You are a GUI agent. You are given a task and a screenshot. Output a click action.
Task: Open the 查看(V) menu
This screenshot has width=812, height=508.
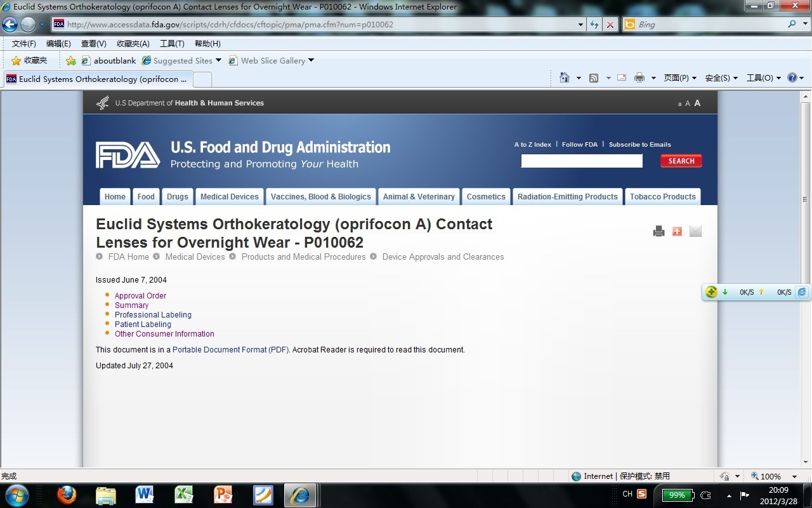[94, 44]
